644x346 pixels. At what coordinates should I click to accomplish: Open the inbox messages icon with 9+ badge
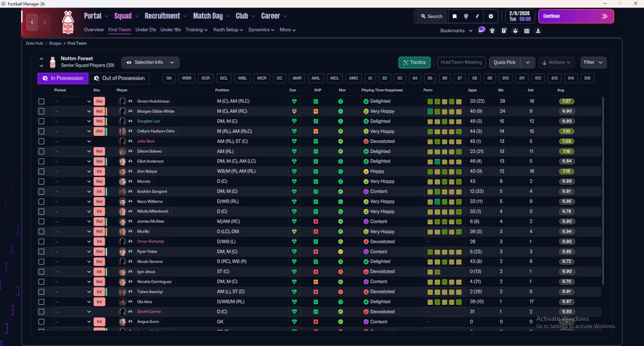pos(481,30)
